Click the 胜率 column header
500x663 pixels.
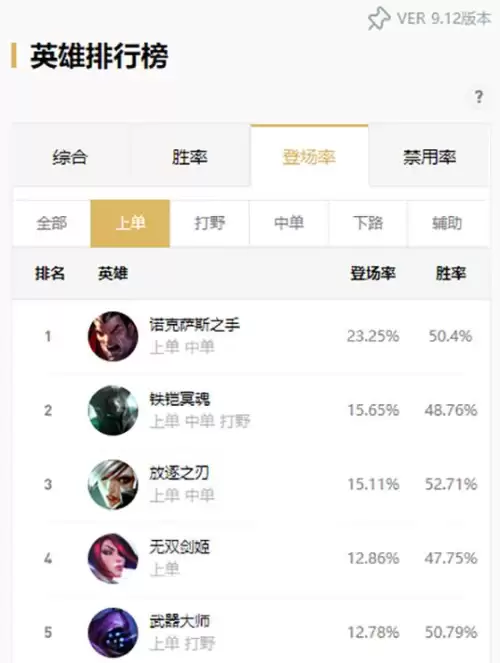pyautogui.click(x=451, y=274)
